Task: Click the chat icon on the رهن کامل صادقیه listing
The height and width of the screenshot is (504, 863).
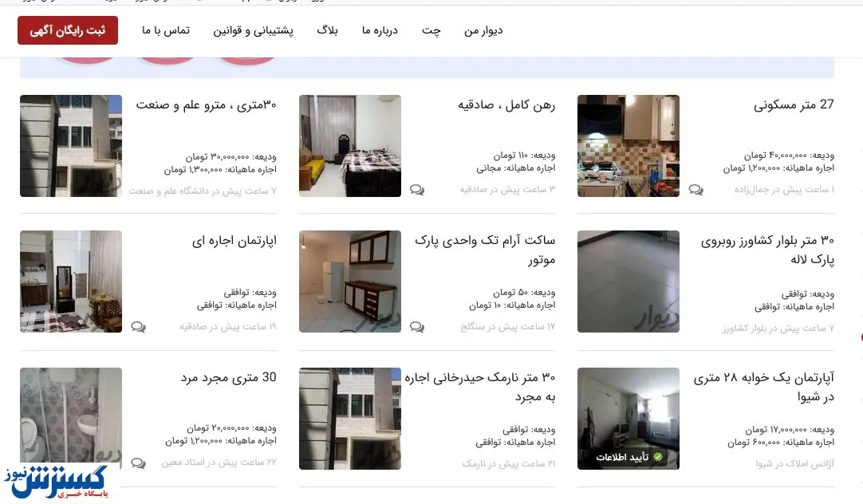Action: (x=417, y=190)
